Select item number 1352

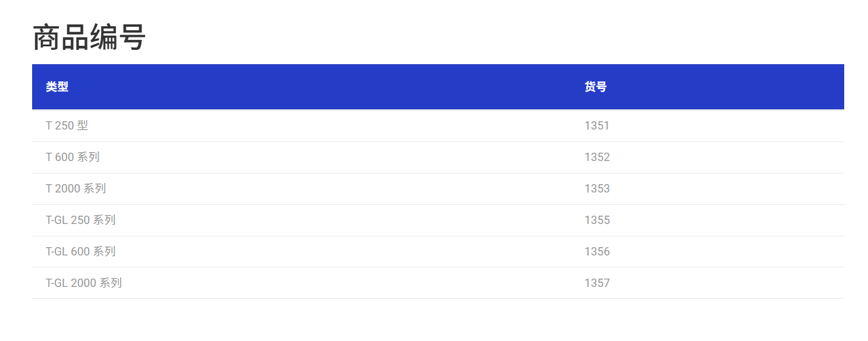click(x=597, y=157)
